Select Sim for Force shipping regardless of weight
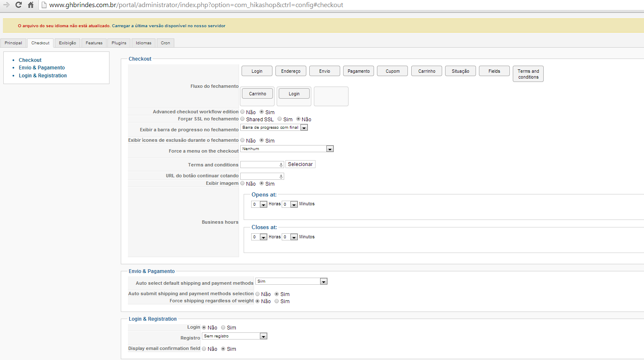 tap(277, 301)
